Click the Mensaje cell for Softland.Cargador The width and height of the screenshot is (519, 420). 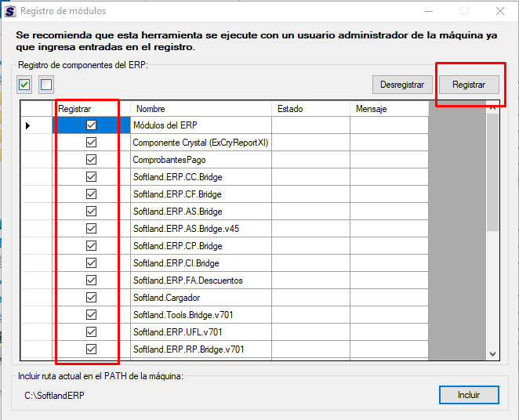(x=389, y=297)
